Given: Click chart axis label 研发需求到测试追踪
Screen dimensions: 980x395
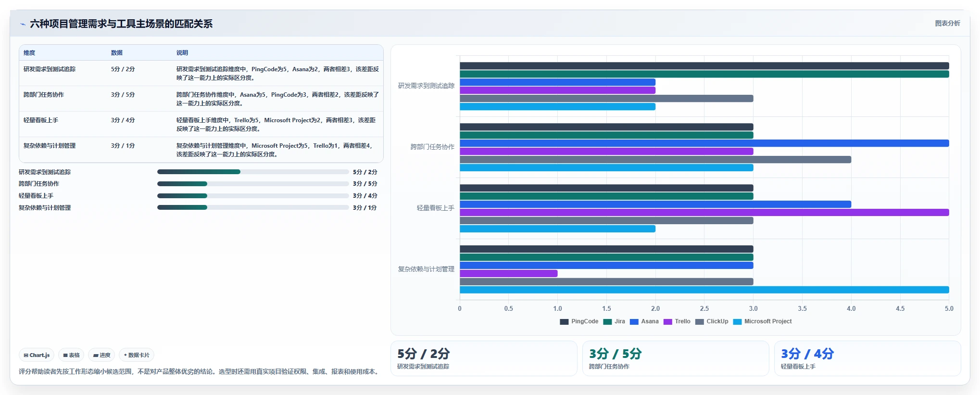Looking at the screenshot, I should point(426,86).
